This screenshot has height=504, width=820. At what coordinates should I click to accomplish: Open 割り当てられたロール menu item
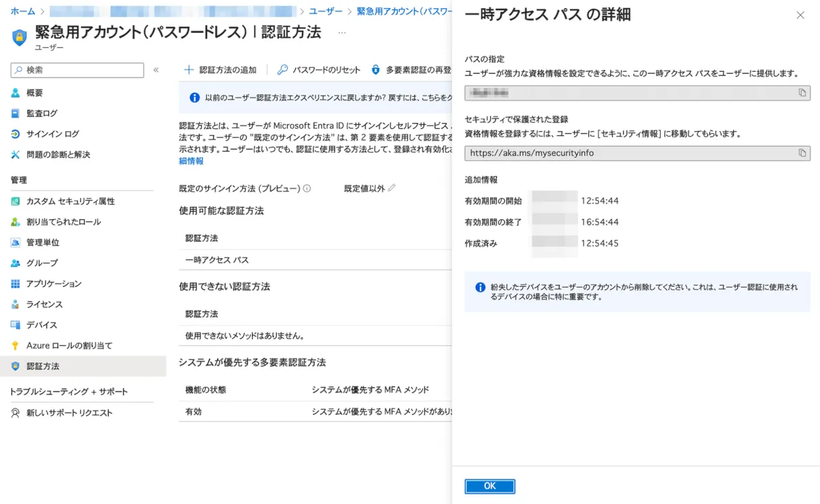64,222
